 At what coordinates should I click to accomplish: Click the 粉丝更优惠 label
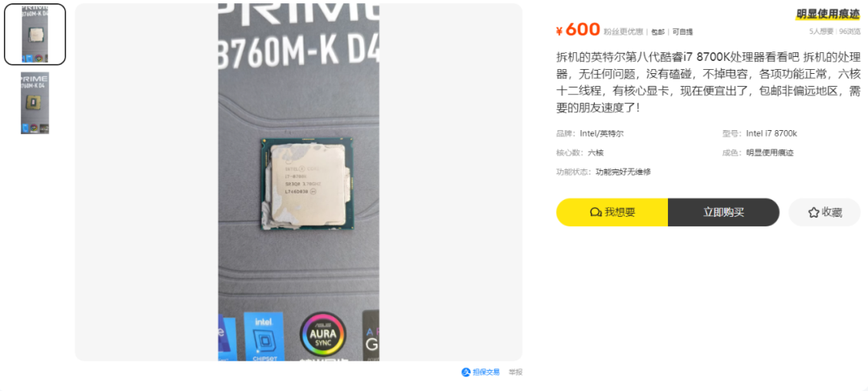(x=624, y=32)
